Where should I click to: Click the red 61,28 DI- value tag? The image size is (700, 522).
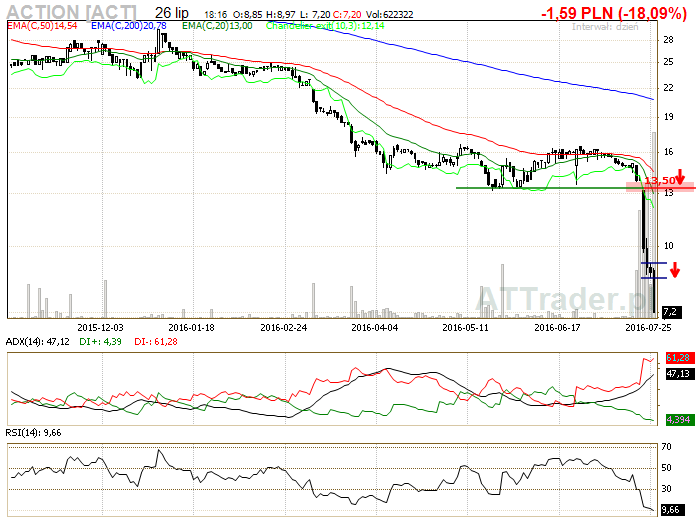(680, 358)
